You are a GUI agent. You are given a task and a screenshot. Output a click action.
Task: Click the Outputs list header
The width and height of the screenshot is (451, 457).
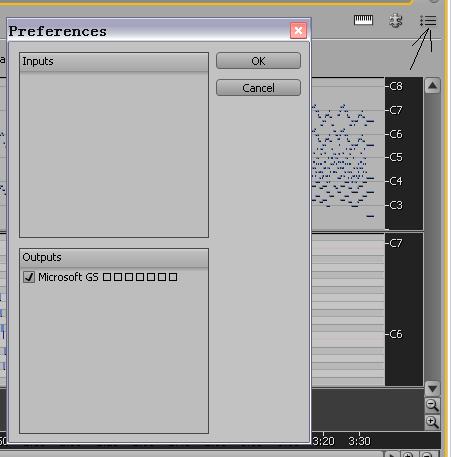[x=114, y=258]
